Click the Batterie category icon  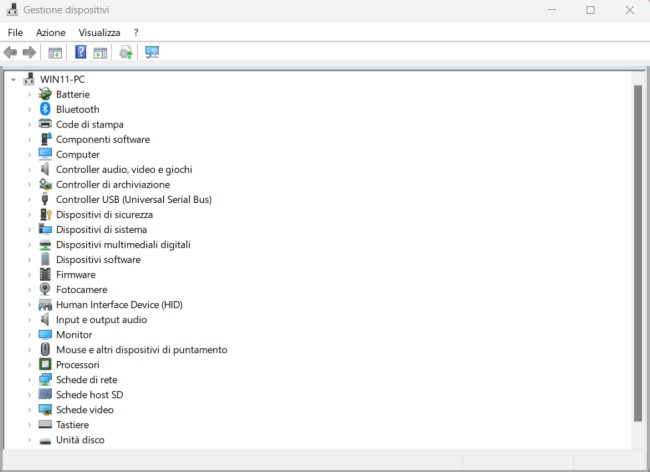coord(45,94)
